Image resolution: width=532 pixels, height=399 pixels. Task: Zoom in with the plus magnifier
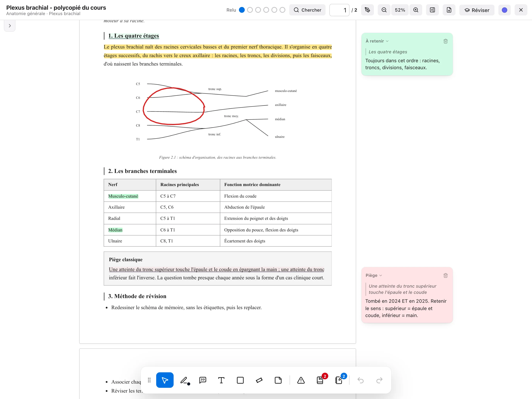point(416,10)
